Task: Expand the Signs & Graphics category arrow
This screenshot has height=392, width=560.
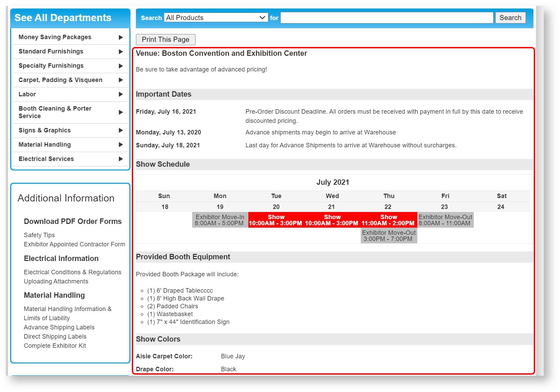Action: click(121, 130)
